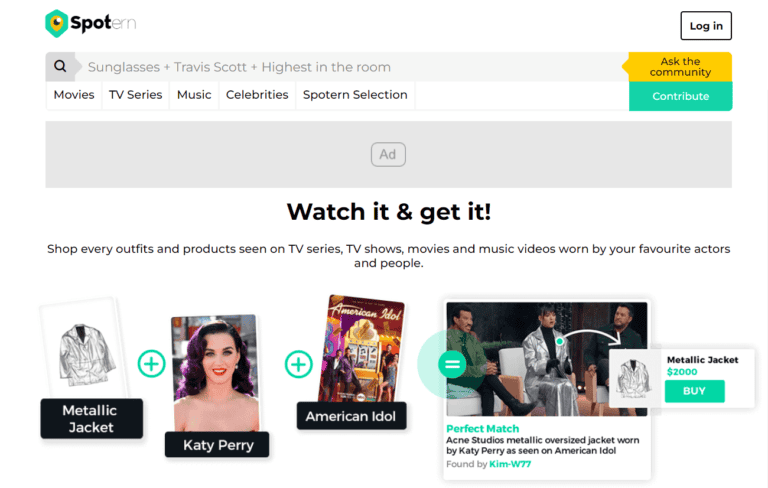Open the Kim-W77 user link
Image resolution: width=768 pixels, height=488 pixels.
pos(510,464)
